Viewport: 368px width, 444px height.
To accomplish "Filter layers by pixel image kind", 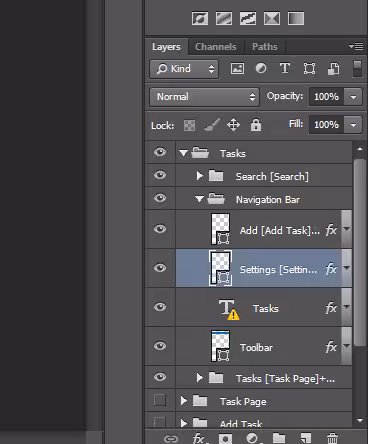I will 237,69.
